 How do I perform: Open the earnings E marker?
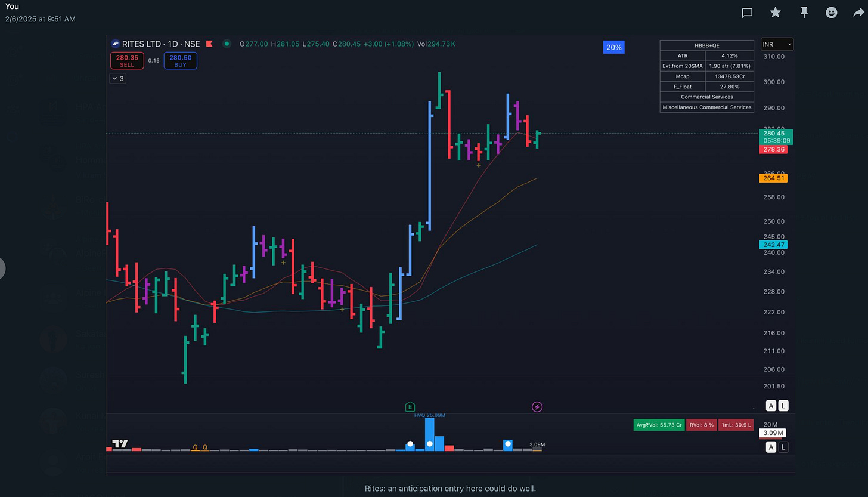410,407
